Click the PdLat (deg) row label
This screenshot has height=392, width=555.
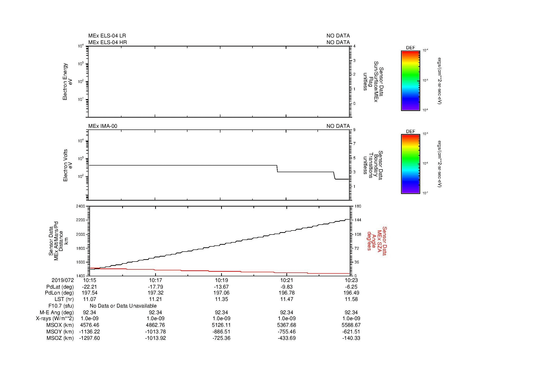(60, 287)
